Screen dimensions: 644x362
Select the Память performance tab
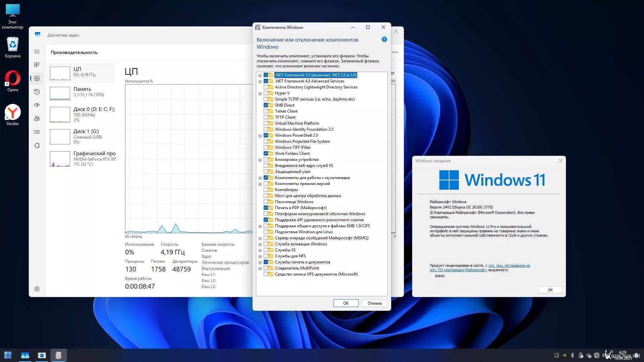tap(82, 92)
